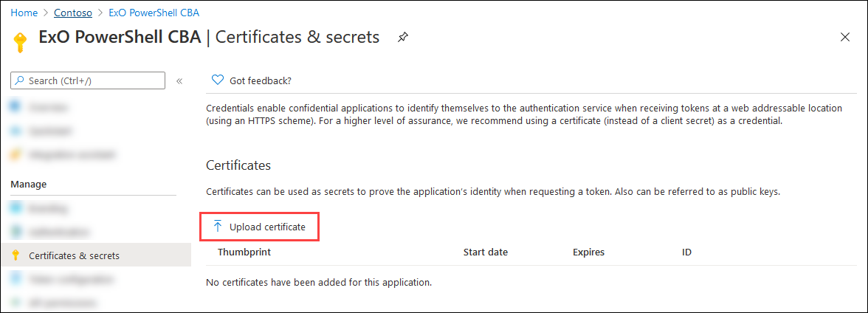Image resolution: width=868 pixels, height=313 pixels.
Task: Click the Thumbprint column header
Action: pyautogui.click(x=244, y=252)
